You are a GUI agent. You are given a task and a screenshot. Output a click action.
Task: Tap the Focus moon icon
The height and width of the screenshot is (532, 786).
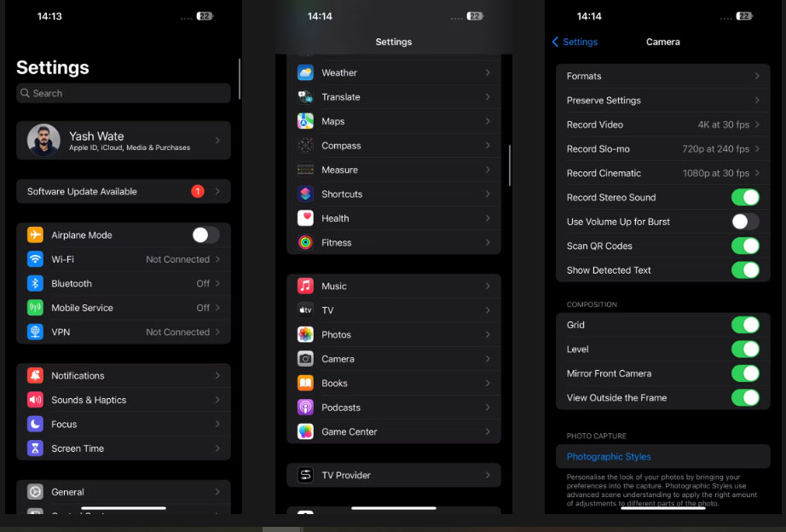(35, 425)
